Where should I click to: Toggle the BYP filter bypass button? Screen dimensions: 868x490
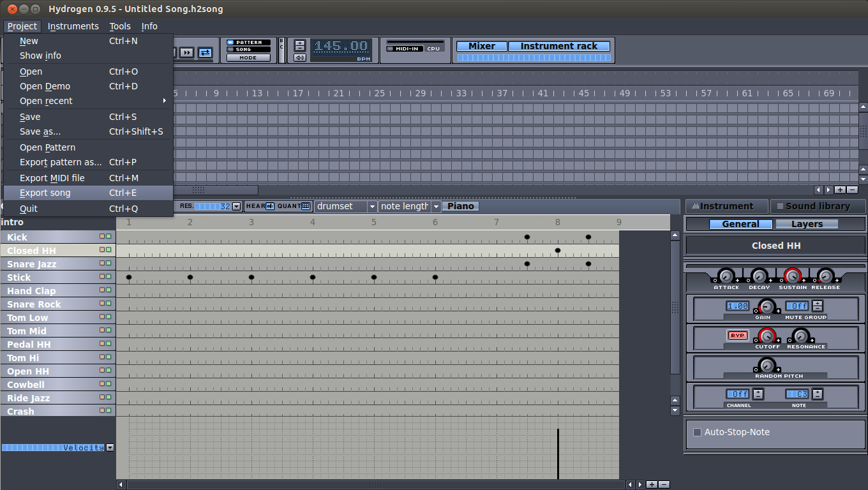[x=737, y=335]
